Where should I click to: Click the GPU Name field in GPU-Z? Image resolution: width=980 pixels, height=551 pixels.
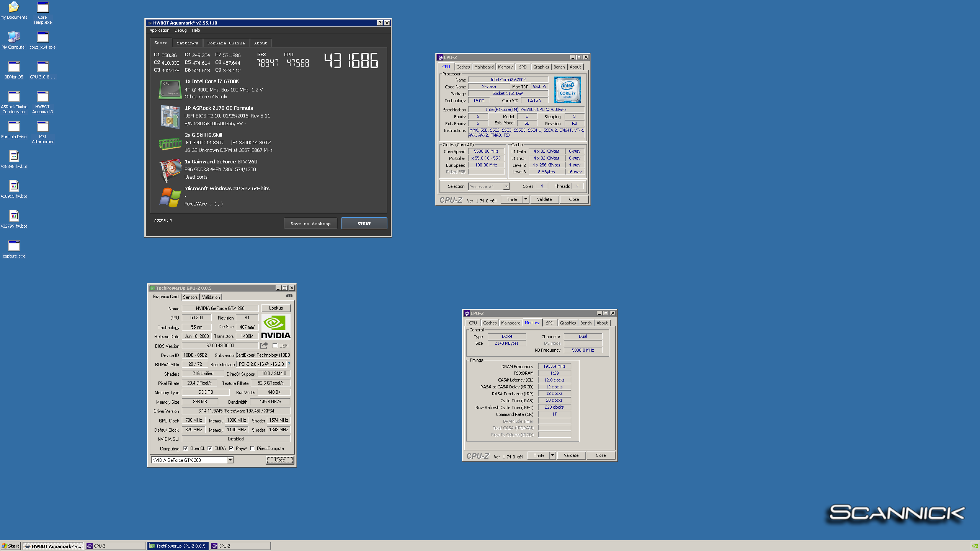click(220, 308)
